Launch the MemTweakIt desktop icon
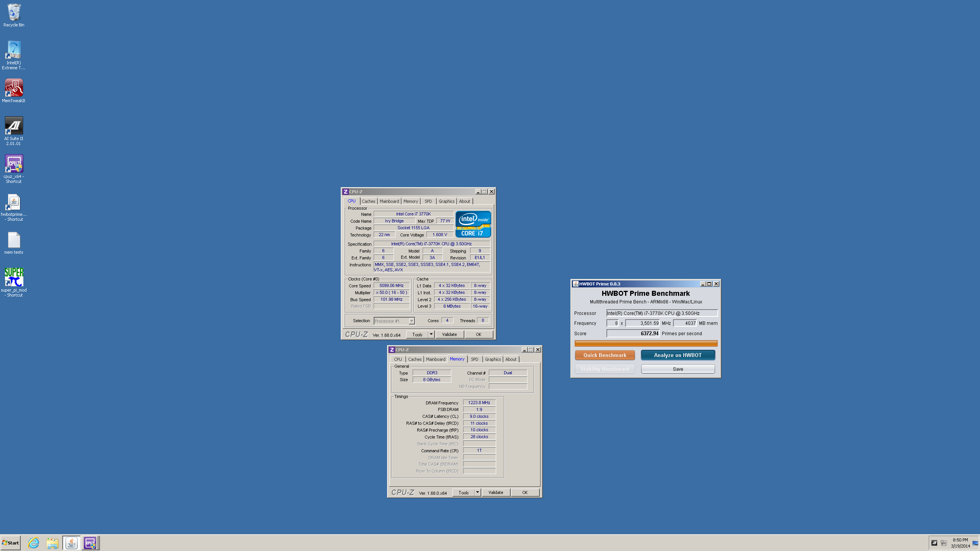Viewport: 980px width, 551px height. [x=14, y=91]
